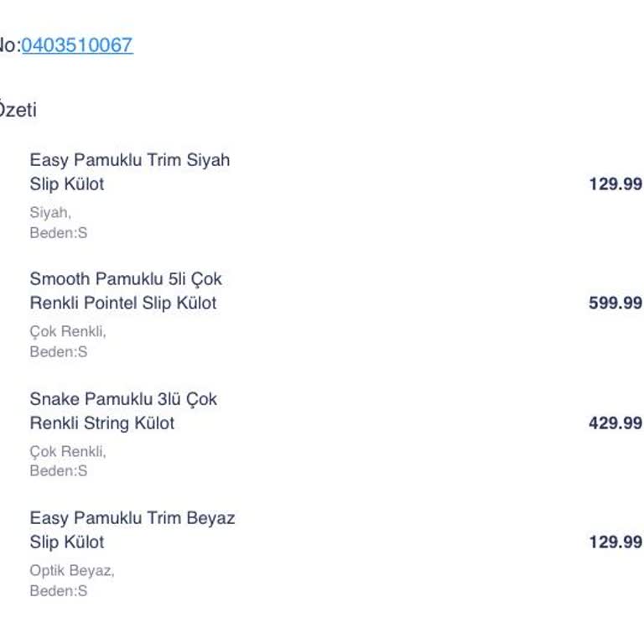Click Beden:S under the Beyaz Slip Külot

click(x=58, y=591)
